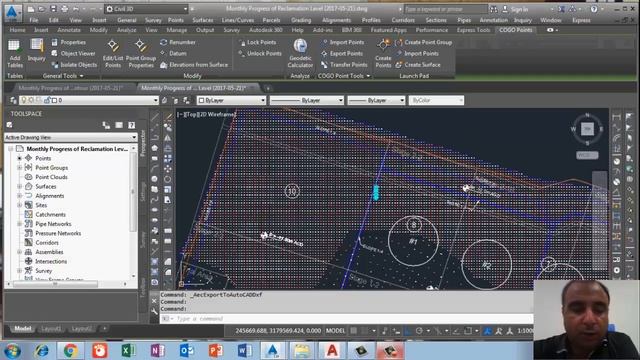Switch to the Layout1 tab
The height and width of the screenshot is (360, 640).
[51, 329]
